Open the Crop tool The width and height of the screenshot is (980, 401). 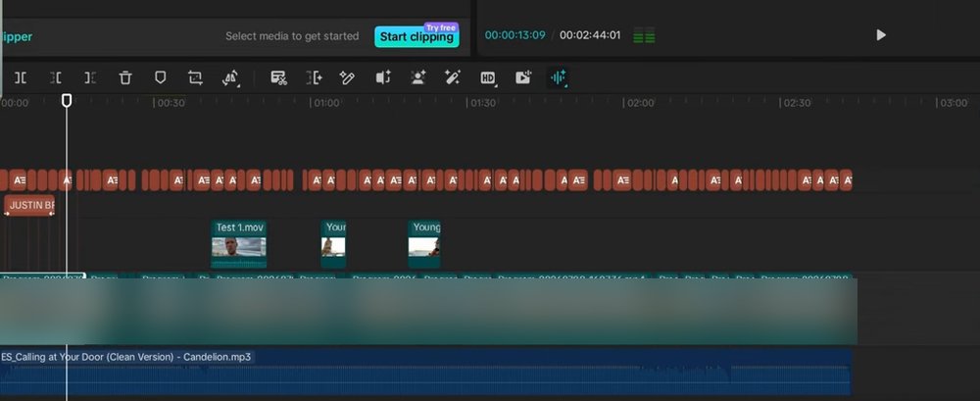pos(196,77)
